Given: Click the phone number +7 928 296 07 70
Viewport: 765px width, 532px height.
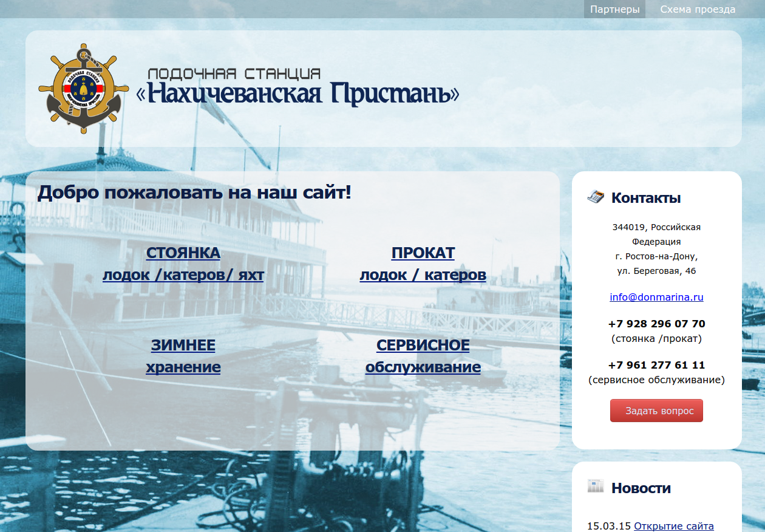Looking at the screenshot, I should pyautogui.click(x=656, y=324).
